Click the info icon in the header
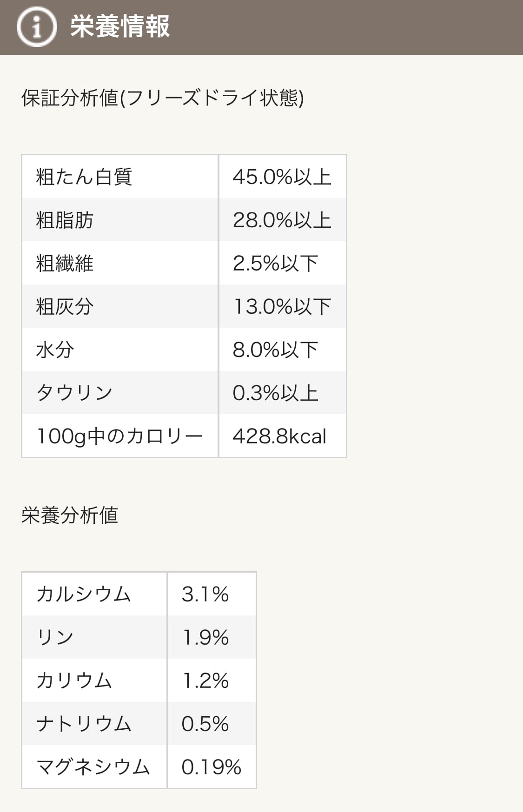This screenshot has width=523, height=812. point(36,27)
